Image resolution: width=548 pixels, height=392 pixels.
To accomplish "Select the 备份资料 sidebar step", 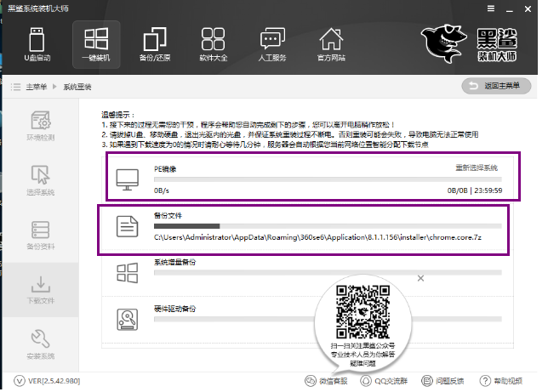I will pos(40,235).
